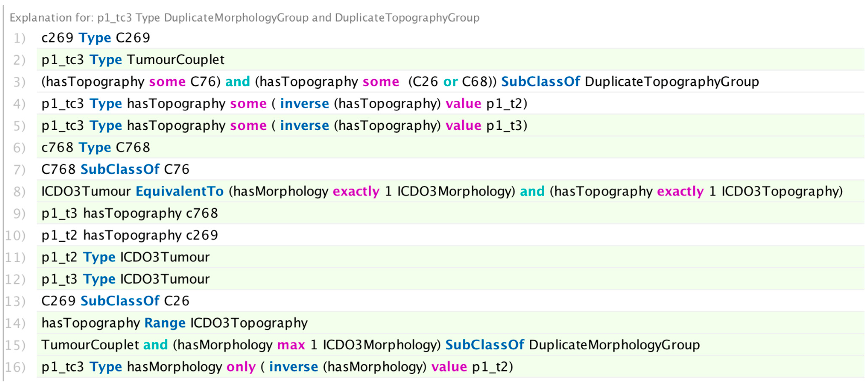Select row 'p1_tc3 Type TumourCouplet'

[450, 60]
